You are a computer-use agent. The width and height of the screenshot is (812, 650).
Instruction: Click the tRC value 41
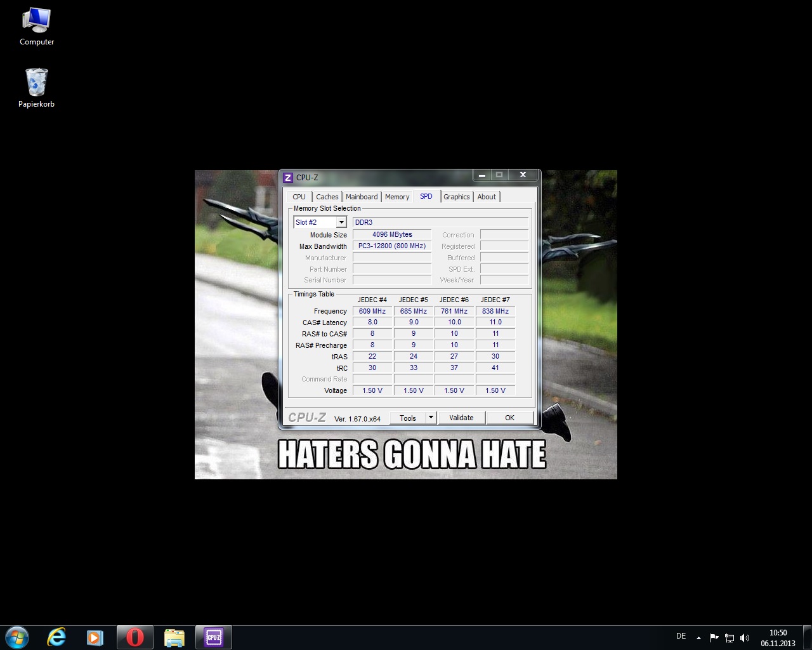pos(495,368)
